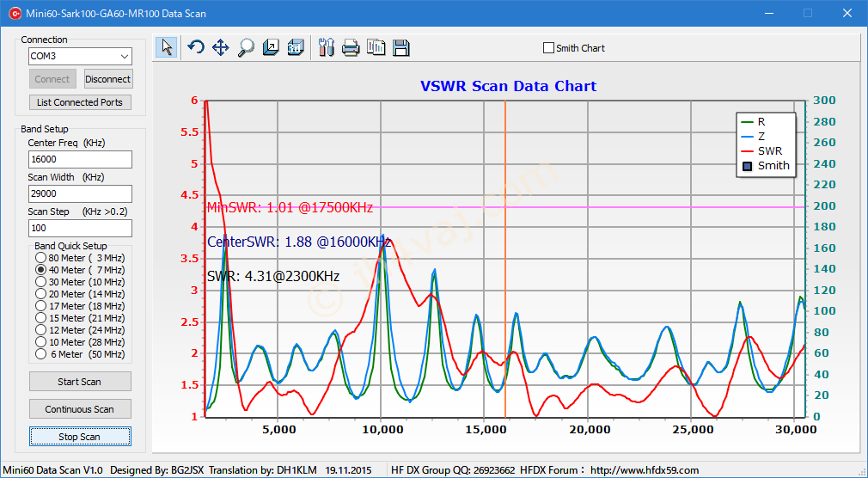Click the Band Quick Setup group label
This screenshot has height=478, width=868.
[x=70, y=246]
